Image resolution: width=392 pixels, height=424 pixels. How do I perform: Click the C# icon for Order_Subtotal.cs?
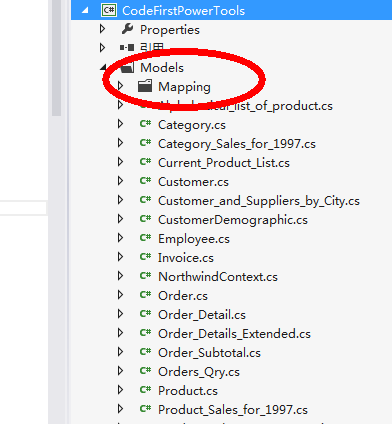145,352
